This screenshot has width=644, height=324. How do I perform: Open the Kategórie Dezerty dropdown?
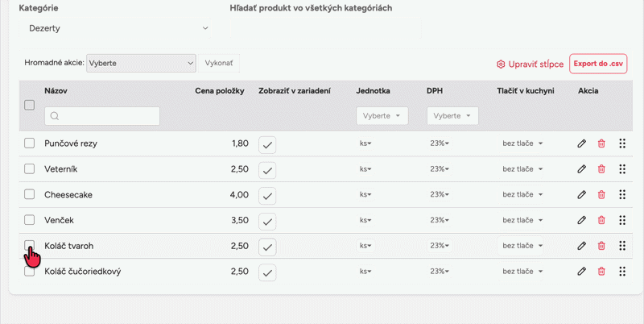pos(115,28)
